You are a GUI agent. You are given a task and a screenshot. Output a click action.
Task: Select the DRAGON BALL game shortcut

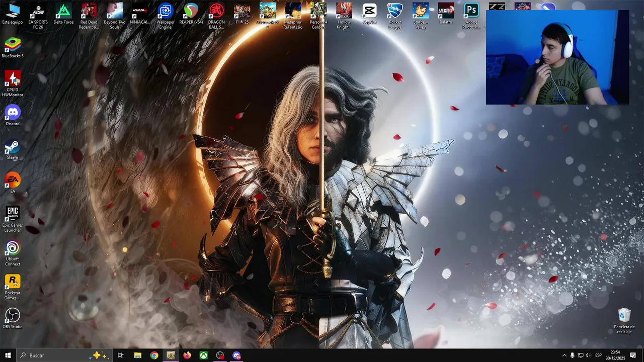click(x=216, y=16)
